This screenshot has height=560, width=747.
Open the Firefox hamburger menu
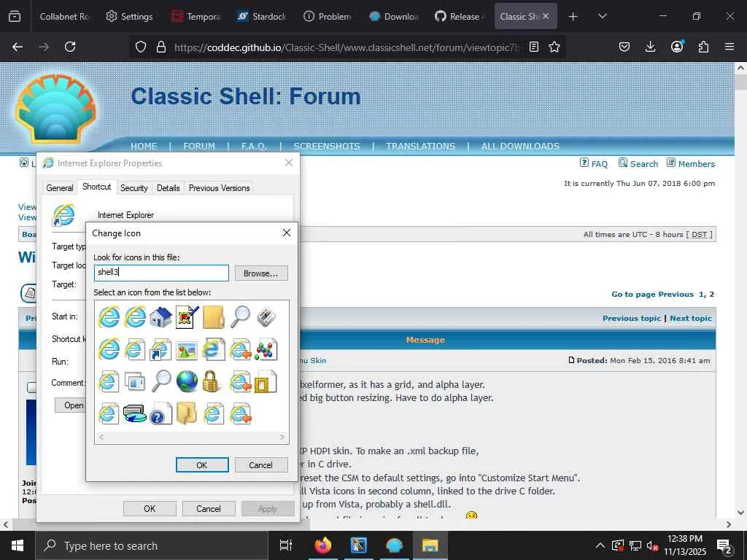(729, 47)
